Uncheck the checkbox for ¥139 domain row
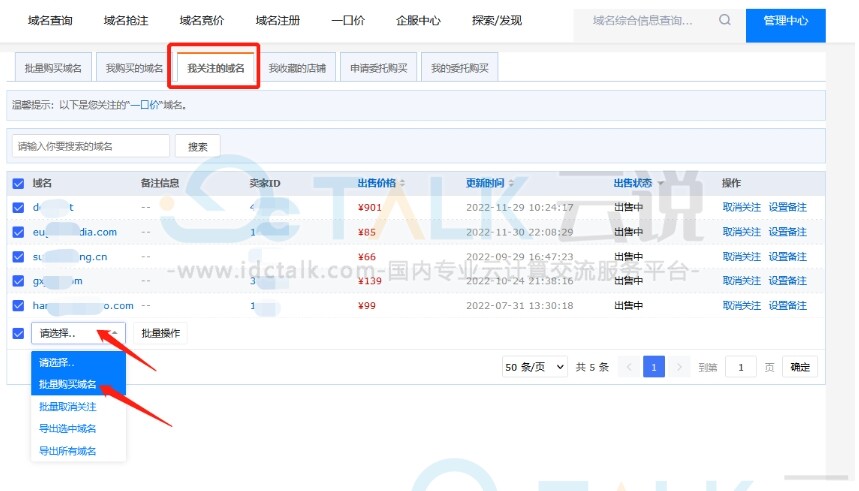This screenshot has width=859, height=491. tap(18, 281)
